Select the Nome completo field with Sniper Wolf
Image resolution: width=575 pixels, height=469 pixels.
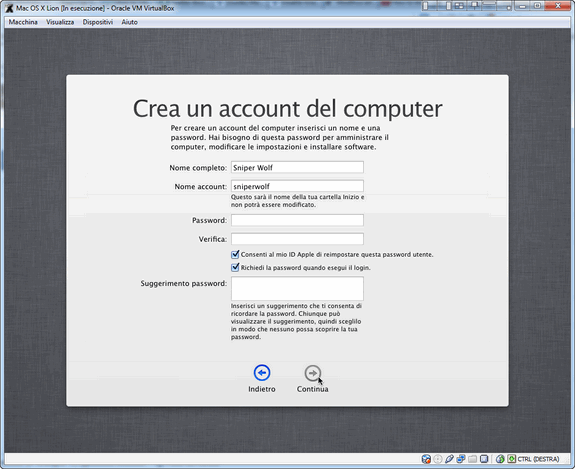point(297,167)
